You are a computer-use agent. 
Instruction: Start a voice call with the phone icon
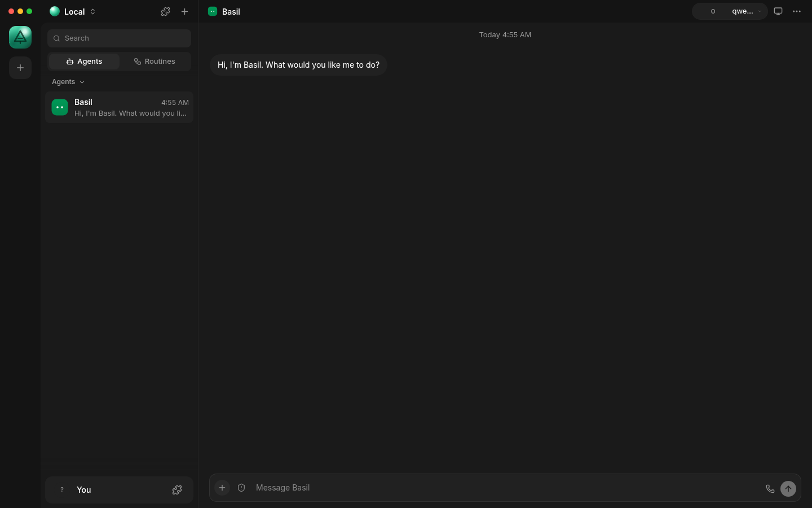coord(770,489)
